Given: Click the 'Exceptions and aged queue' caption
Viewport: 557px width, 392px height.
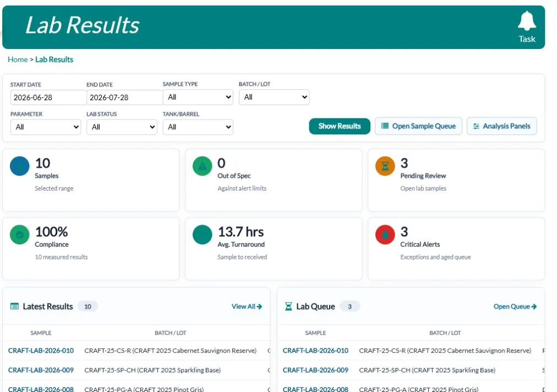Looking at the screenshot, I should click(435, 257).
